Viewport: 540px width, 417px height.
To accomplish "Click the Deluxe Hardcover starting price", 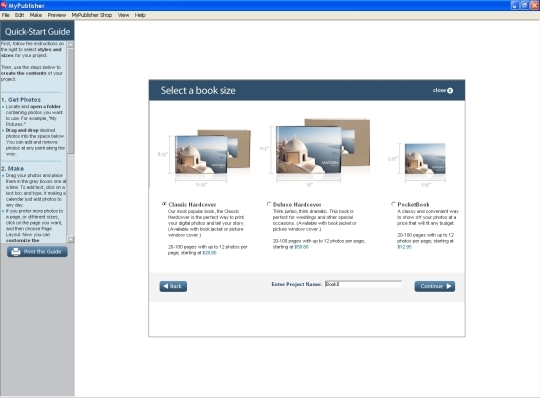I will point(301,247).
